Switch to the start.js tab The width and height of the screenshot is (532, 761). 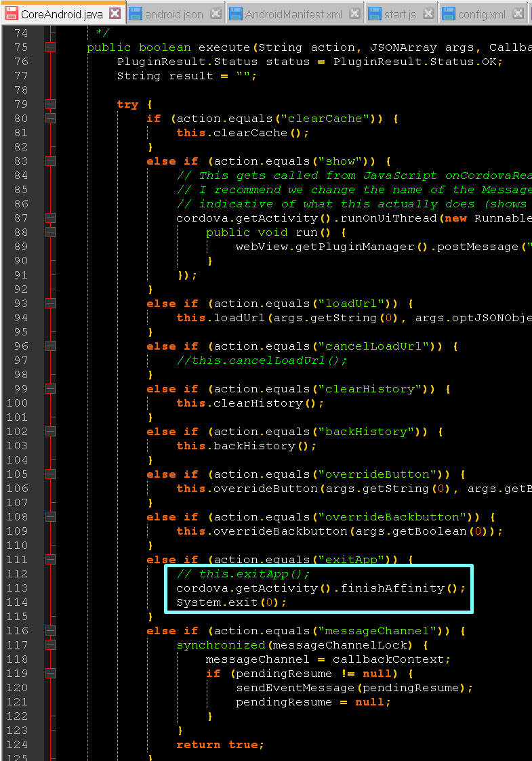pos(401,14)
